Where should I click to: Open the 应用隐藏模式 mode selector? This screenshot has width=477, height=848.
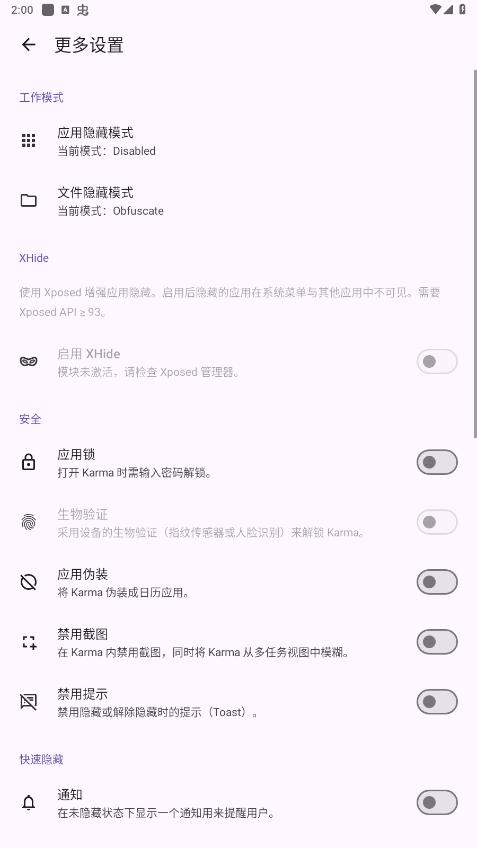238,141
